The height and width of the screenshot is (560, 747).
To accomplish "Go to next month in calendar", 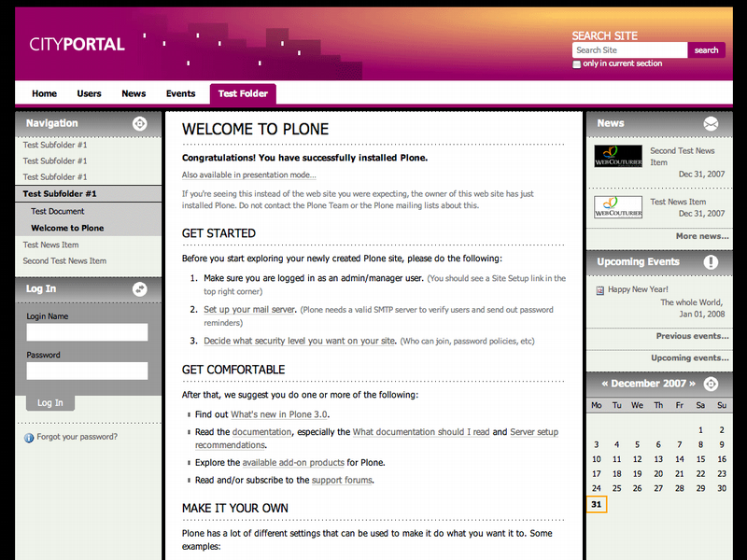I will tap(693, 384).
